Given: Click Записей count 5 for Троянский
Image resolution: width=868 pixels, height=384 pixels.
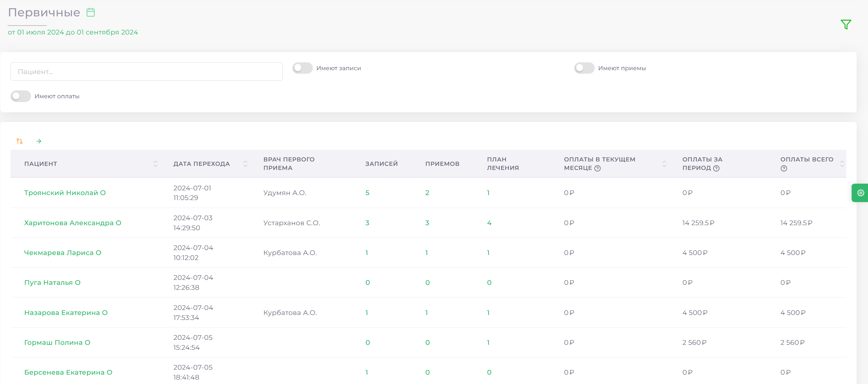Looking at the screenshot, I should 367,193.
